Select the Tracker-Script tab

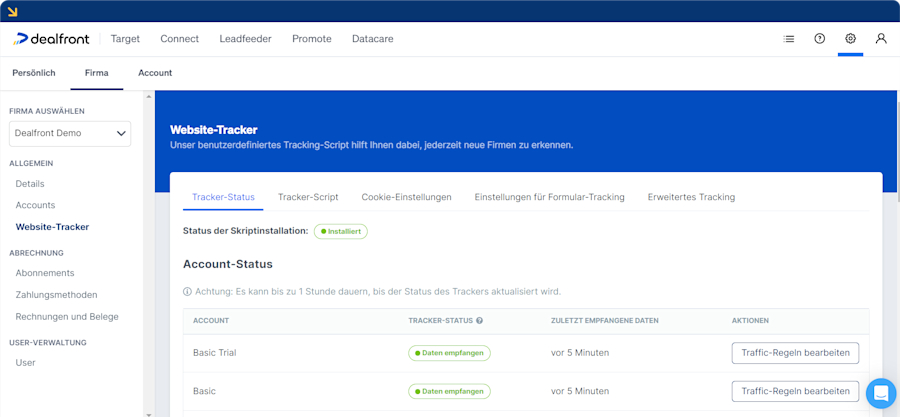(x=308, y=197)
